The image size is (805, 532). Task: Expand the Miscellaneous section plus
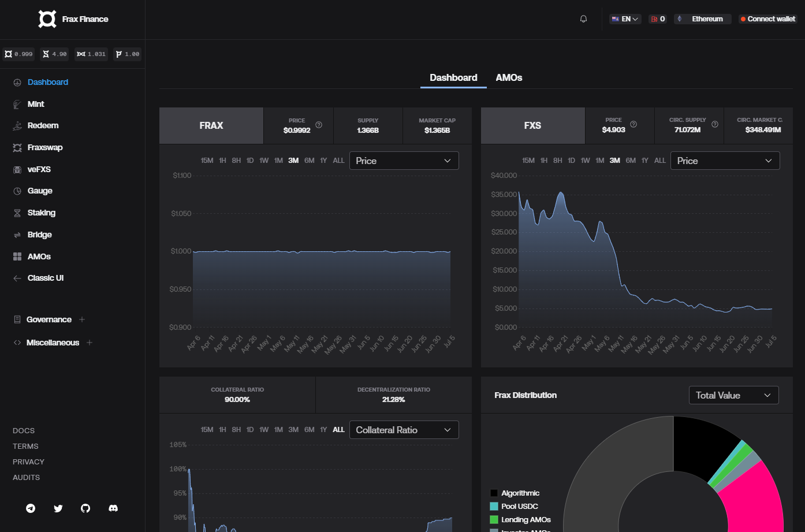(x=90, y=343)
